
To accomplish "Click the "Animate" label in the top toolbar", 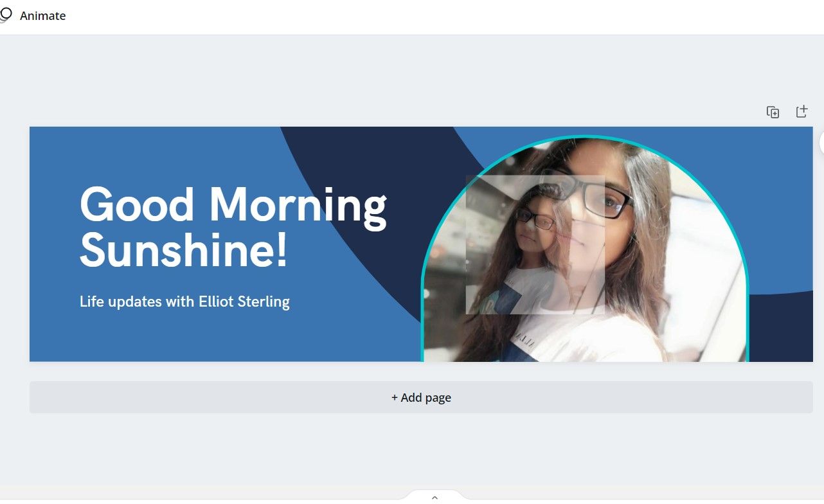I will click(42, 15).
